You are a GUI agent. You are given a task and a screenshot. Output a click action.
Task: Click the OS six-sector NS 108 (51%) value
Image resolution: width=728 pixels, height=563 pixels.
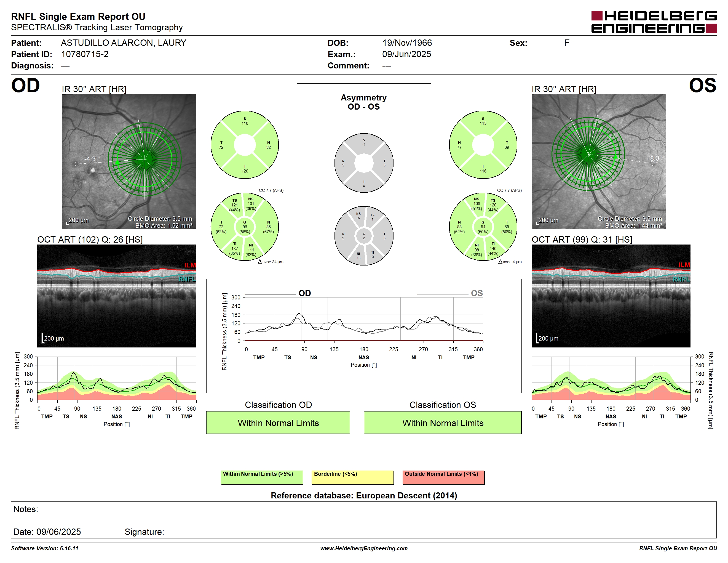point(477,204)
